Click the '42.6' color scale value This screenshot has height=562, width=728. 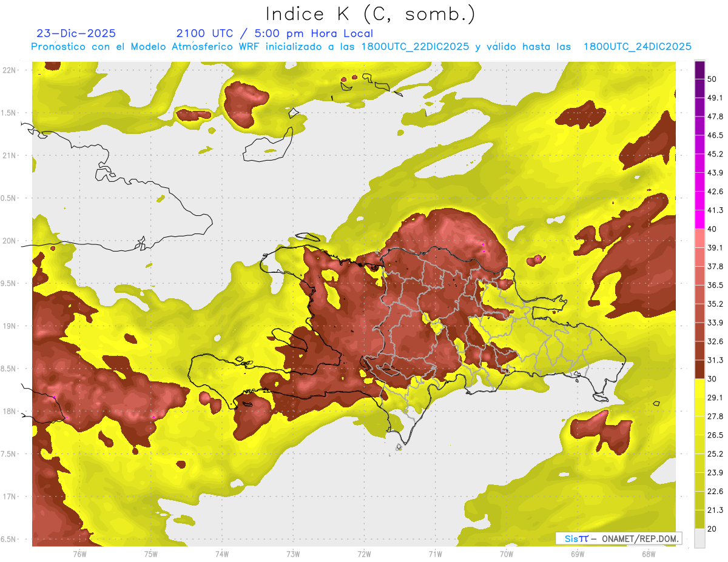click(715, 192)
